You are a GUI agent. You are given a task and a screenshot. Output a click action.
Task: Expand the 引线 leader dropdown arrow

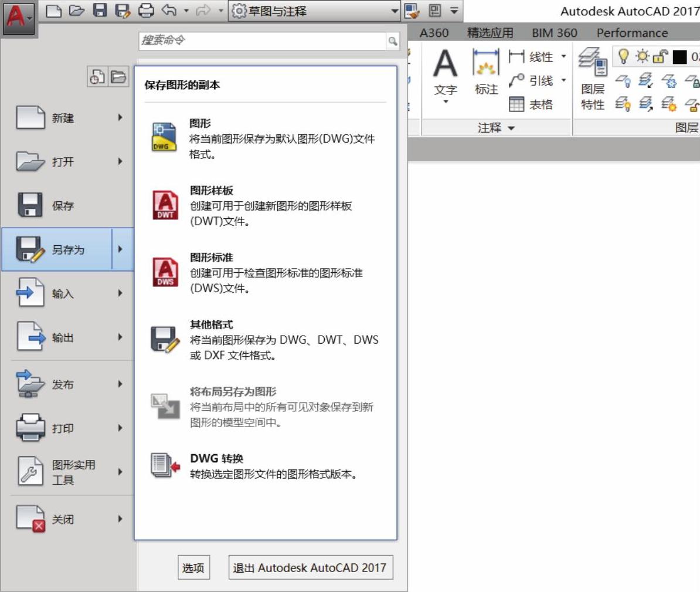coord(563,80)
